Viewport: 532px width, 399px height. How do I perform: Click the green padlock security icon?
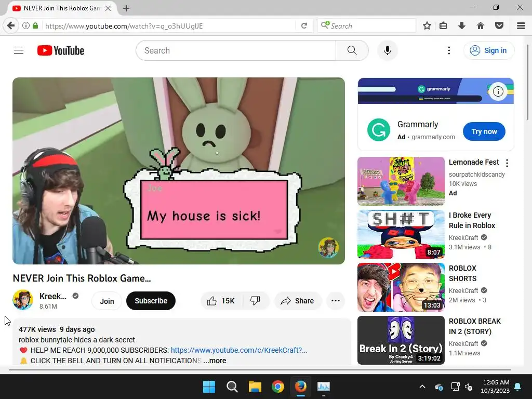35,26
